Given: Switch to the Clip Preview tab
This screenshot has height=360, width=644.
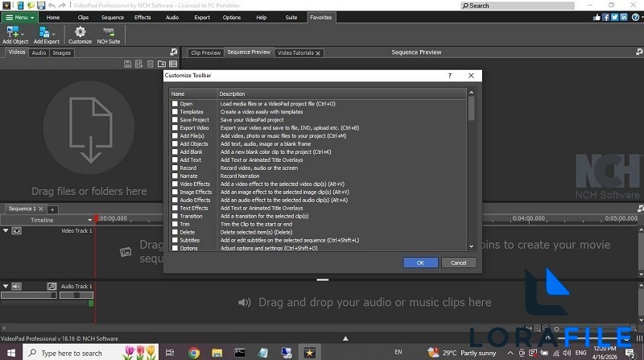Looking at the screenshot, I should [x=206, y=52].
